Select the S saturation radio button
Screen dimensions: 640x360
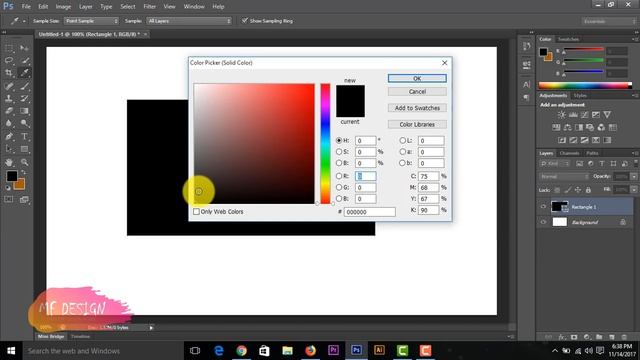tap(339, 151)
